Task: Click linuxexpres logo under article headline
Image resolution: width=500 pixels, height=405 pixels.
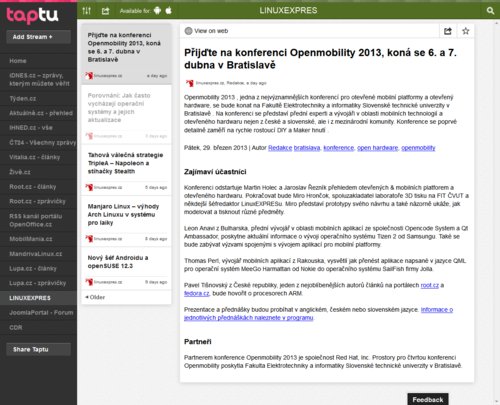Action: coord(190,83)
